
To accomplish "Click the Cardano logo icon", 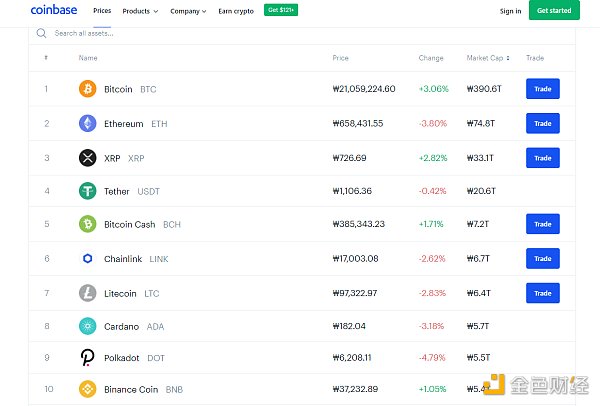I will [88, 326].
